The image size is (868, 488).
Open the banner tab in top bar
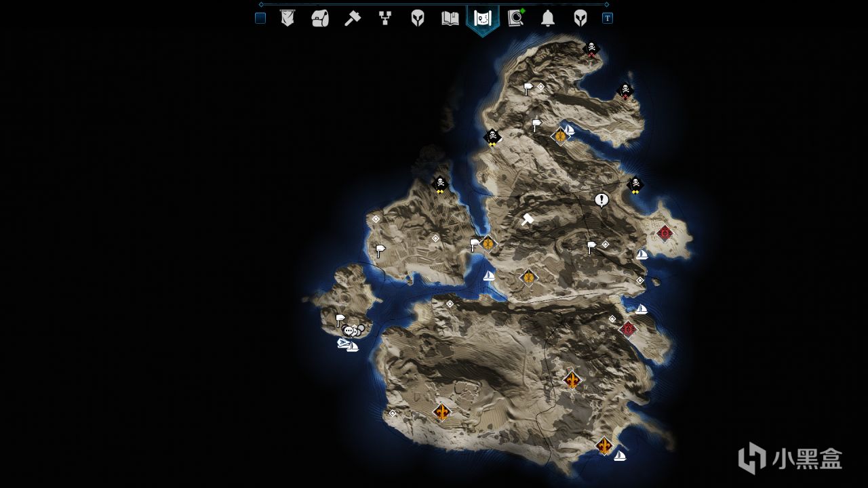(288, 18)
